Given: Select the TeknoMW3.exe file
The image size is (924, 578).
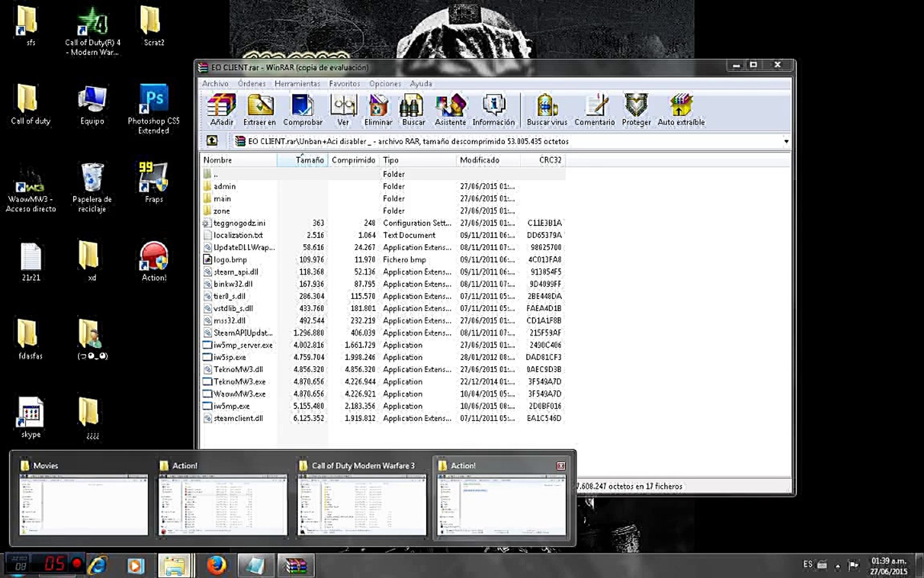Looking at the screenshot, I should 383,382.
